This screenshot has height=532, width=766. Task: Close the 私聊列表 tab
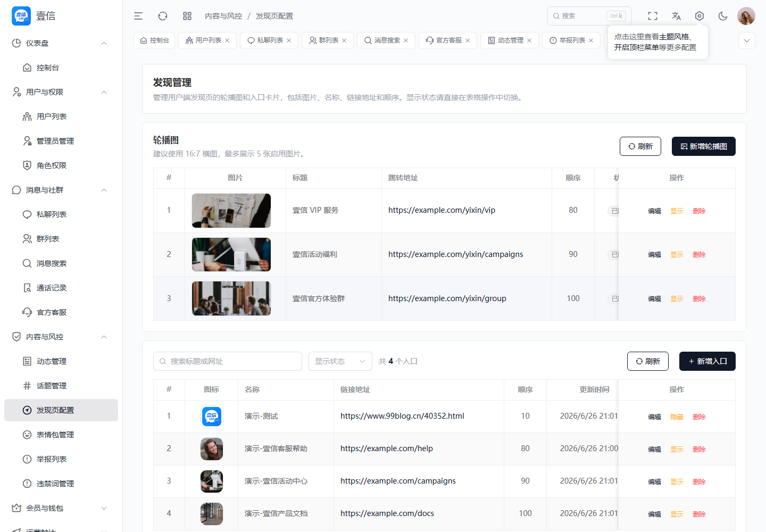[289, 40]
